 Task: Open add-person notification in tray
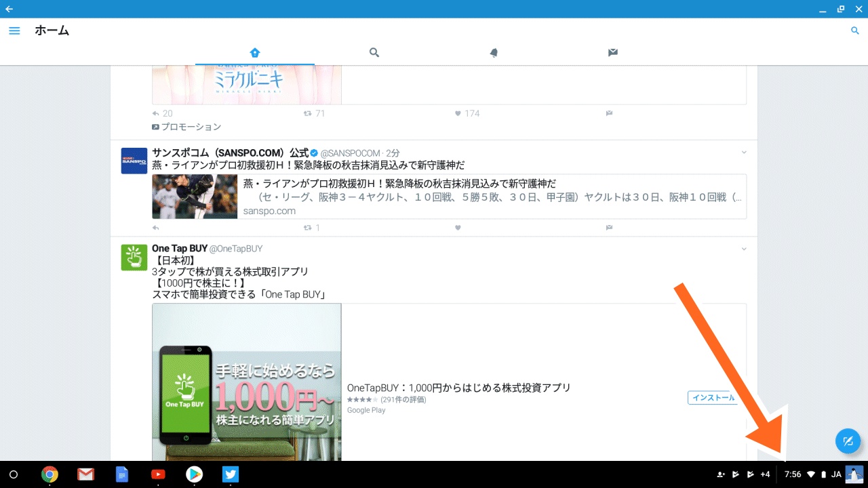coord(720,474)
